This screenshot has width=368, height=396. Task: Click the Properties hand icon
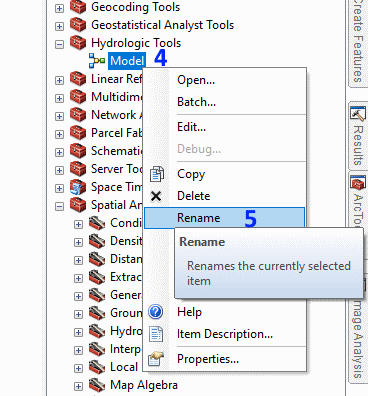156,359
